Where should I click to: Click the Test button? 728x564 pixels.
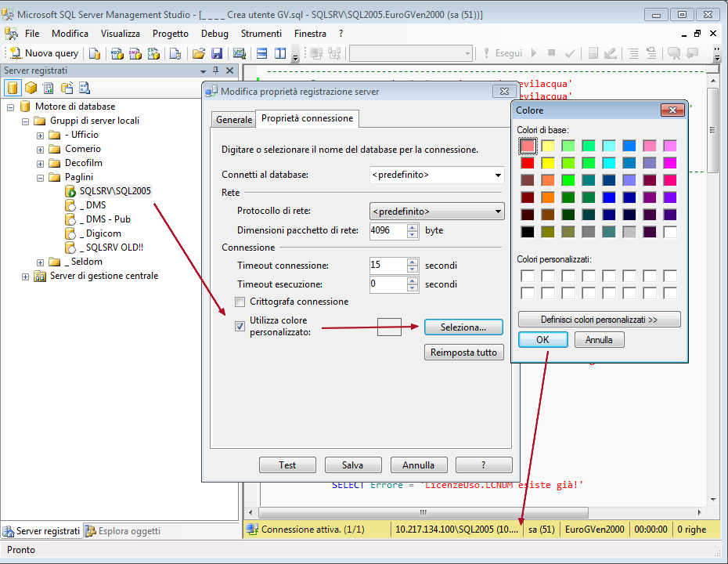click(x=287, y=465)
